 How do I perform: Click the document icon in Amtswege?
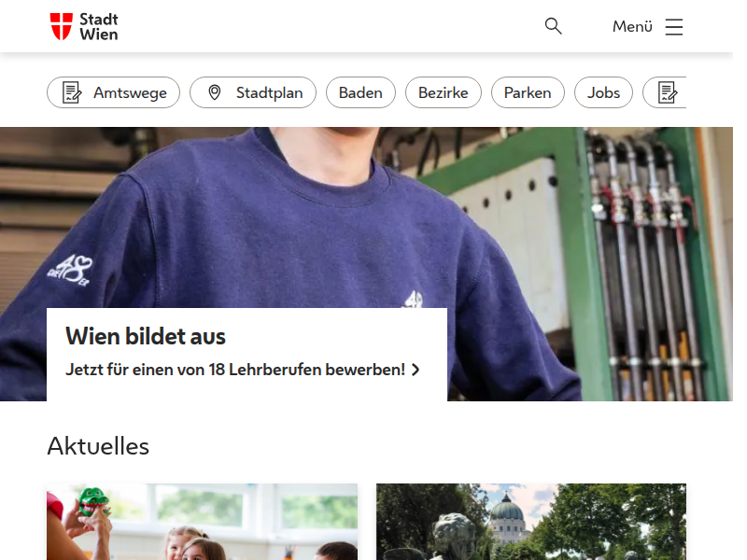(x=72, y=92)
